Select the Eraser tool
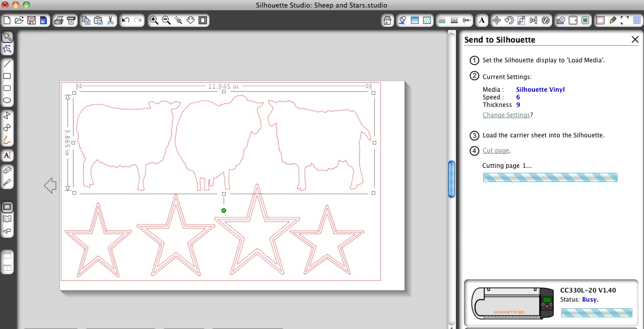This screenshot has height=329, width=644. [x=7, y=170]
